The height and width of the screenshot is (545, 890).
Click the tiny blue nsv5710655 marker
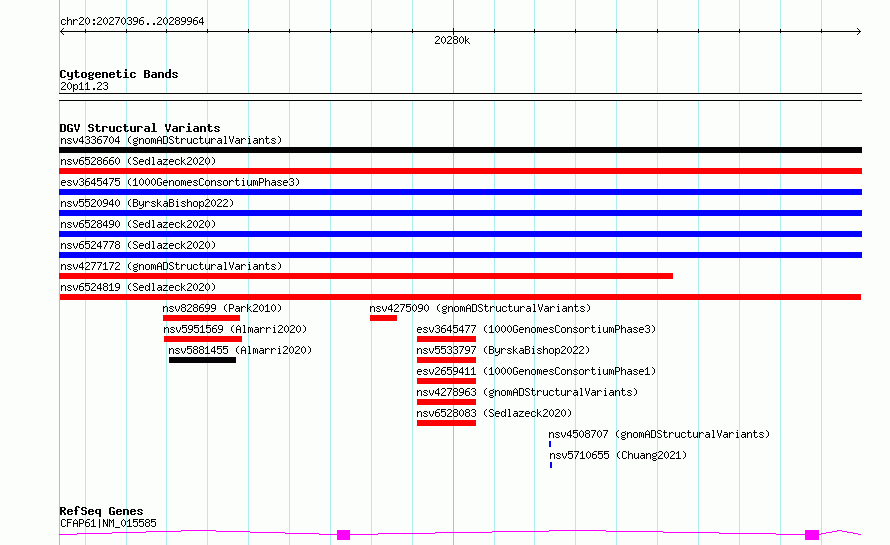551,465
